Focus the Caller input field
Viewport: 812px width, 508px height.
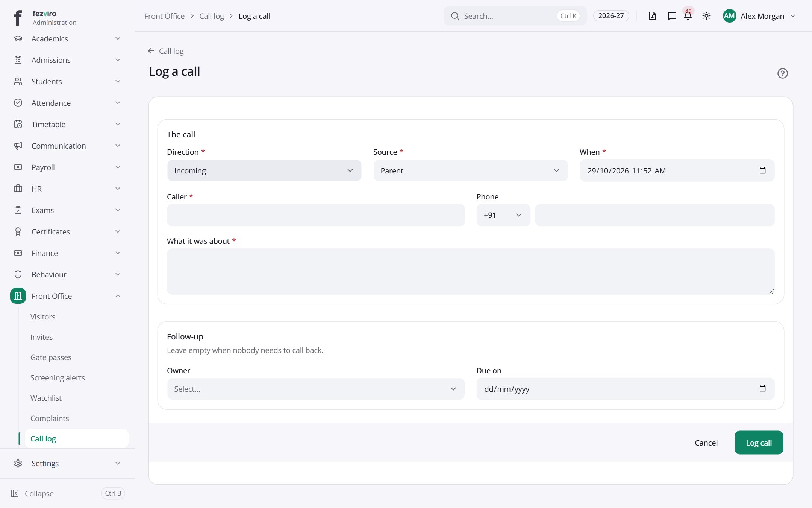[x=316, y=215]
